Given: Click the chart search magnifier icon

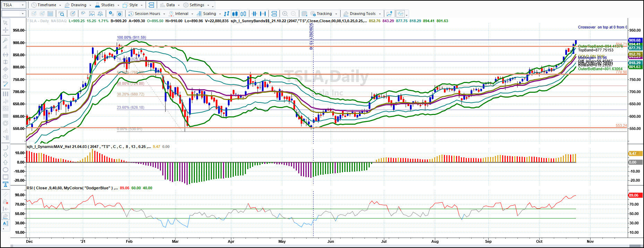Looking at the screenshot, I should [61, 14].
